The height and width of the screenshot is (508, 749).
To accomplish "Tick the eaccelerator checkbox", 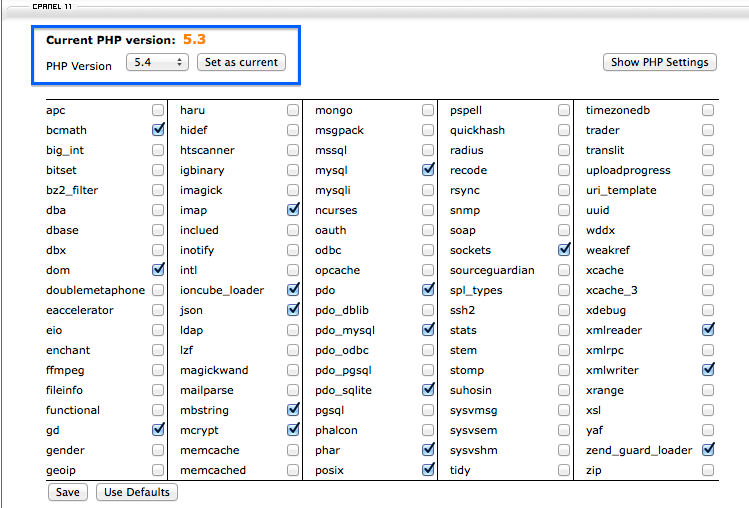I will click(158, 310).
